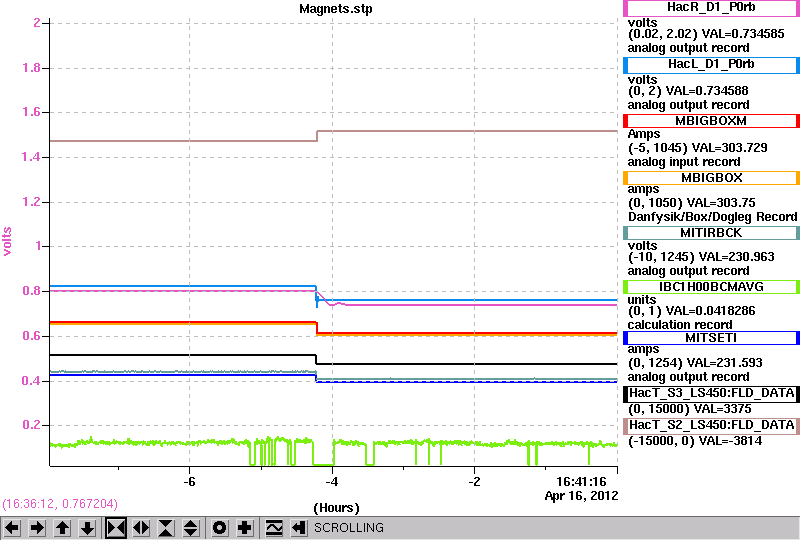
Task: Click the analog input record text
Action: coord(683,162)
